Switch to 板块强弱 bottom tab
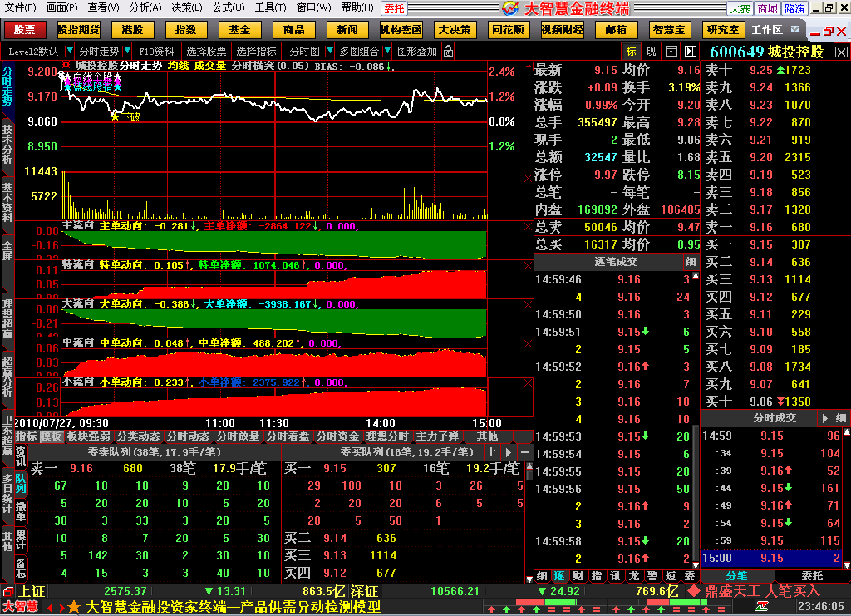 click(x=88, y=436)
